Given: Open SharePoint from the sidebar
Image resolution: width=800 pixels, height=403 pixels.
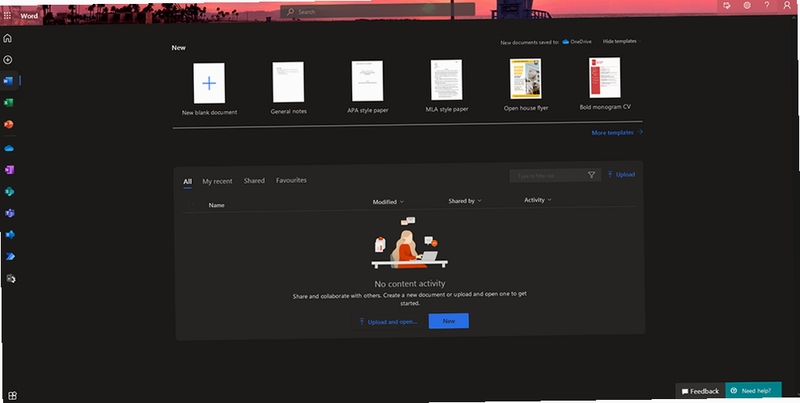Looking at the screenshot, I should coord(9,192).
